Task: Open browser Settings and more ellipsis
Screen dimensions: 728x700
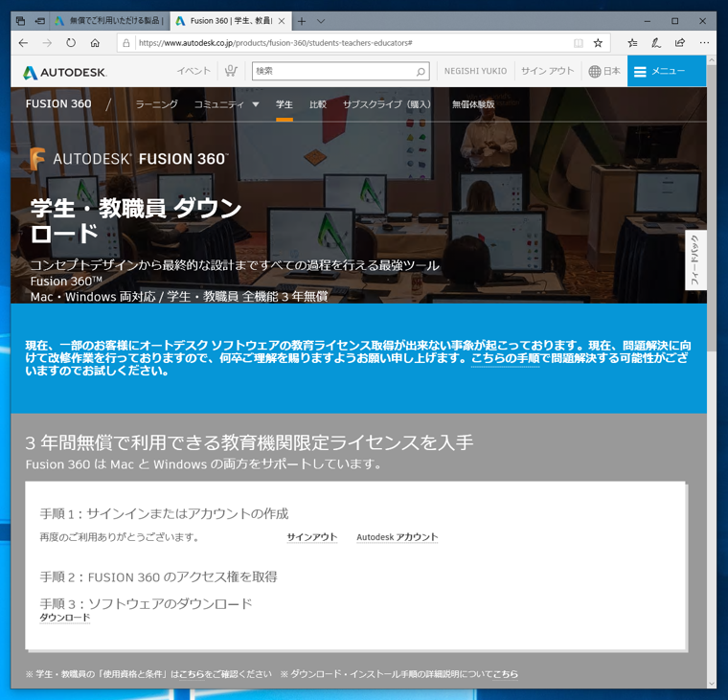Action: point(704,43)
